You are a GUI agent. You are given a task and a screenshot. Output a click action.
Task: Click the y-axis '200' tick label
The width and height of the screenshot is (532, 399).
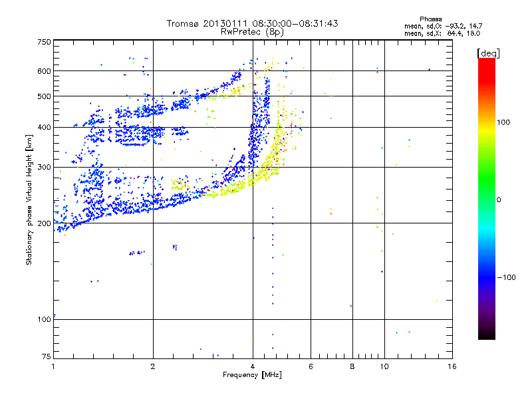tap(44, 223)
